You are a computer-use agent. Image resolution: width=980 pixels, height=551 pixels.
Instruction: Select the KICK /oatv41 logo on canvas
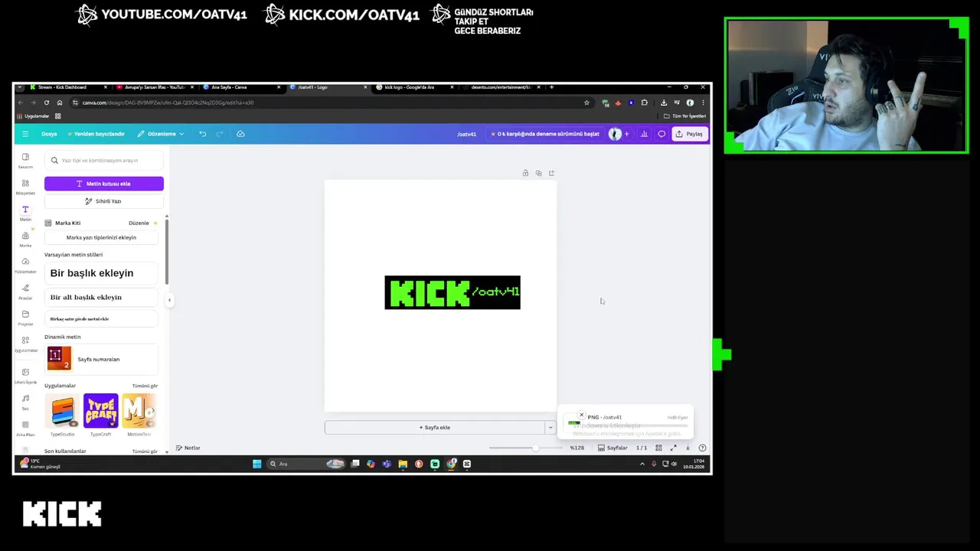click(x=452, y=292)
